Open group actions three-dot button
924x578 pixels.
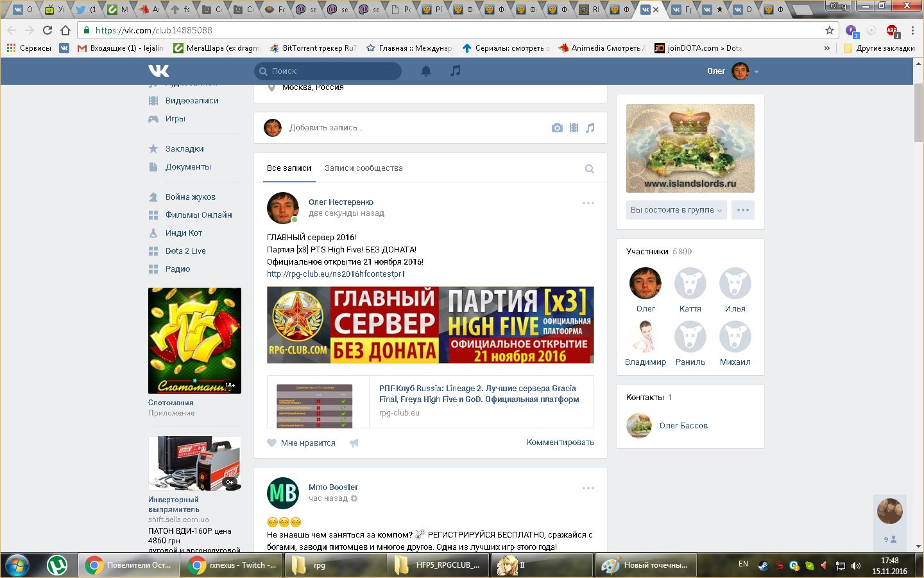(743, 210)
